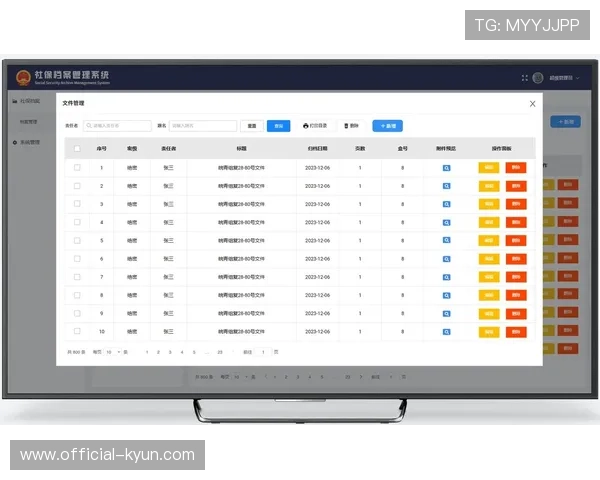Screen dimensions: 600x480
Task: Tick the checkbox for row 8
Action: (x=77, y=295)
